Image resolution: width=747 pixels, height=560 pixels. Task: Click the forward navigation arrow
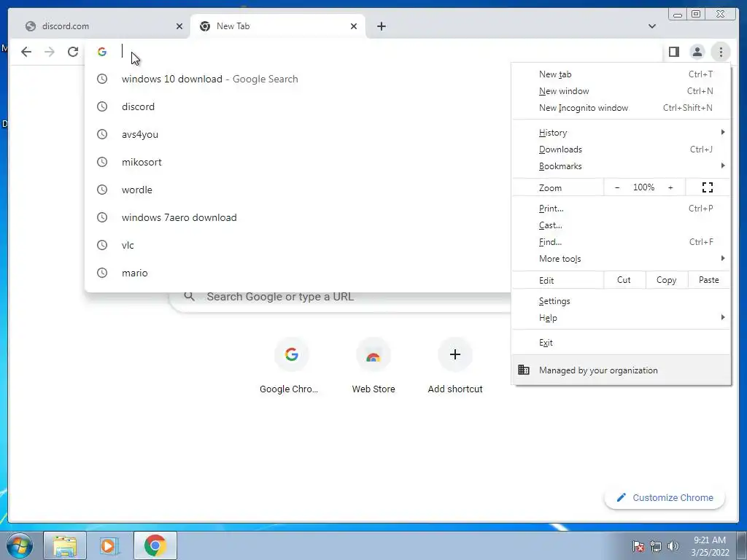point(50,52)
